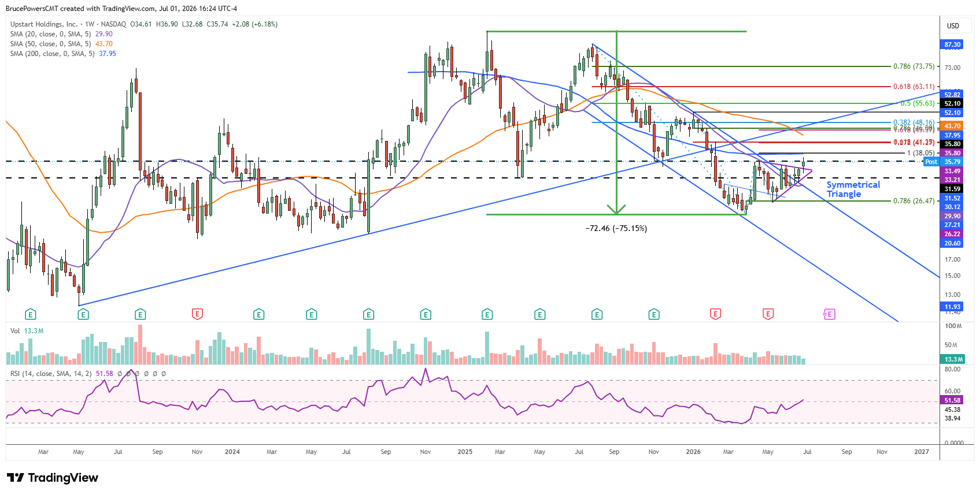The image size is (980, 495).
Task: Open the earnings marker above May 2025
Action: pyautogui.click(x=539, y=314)
